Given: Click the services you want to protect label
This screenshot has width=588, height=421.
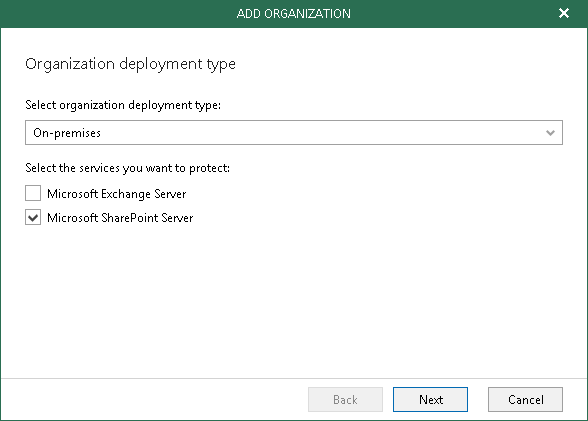Looking at the screenshot, I should (x=128, y=168).
